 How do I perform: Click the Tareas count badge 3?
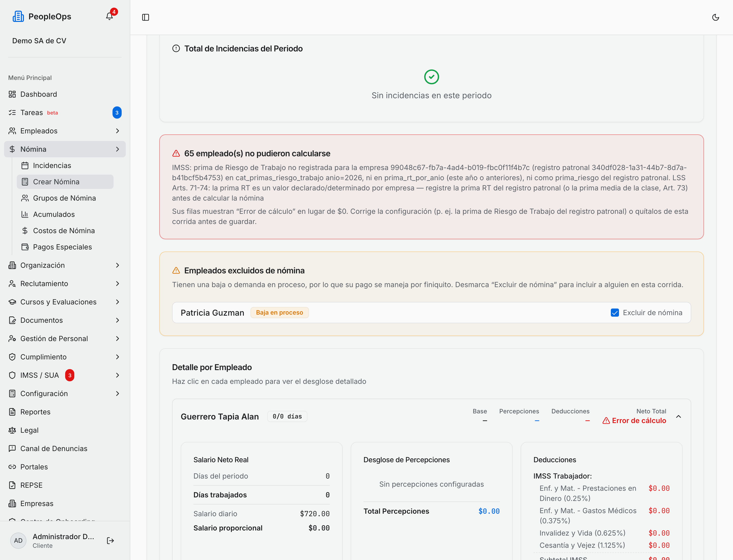tap(117, 113)
